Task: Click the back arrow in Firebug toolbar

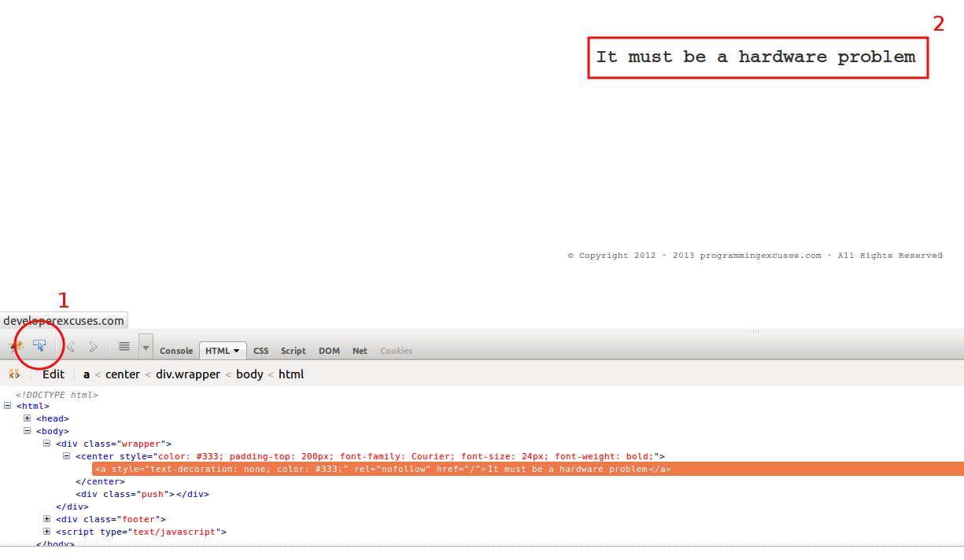Action: (x=70, y=347)
